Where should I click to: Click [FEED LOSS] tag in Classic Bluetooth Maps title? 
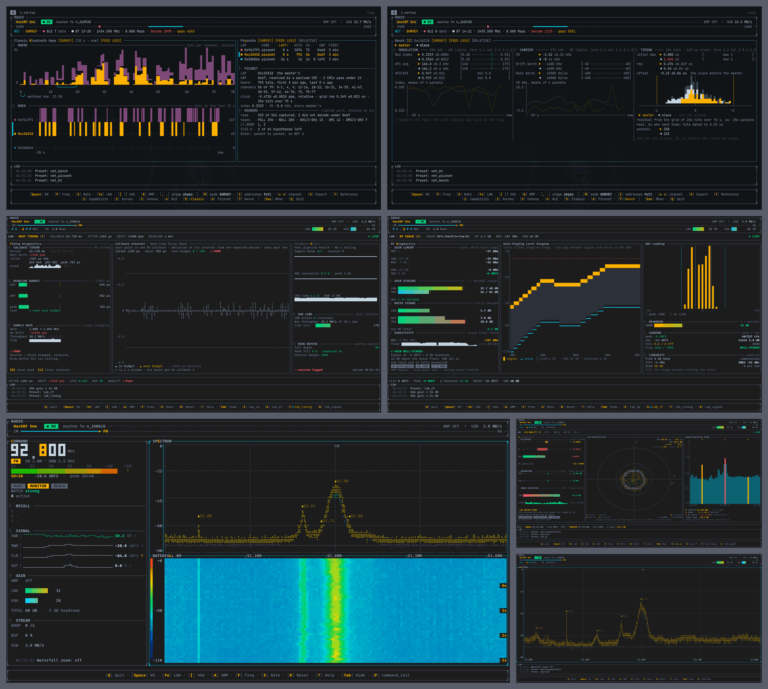(111, 41)
